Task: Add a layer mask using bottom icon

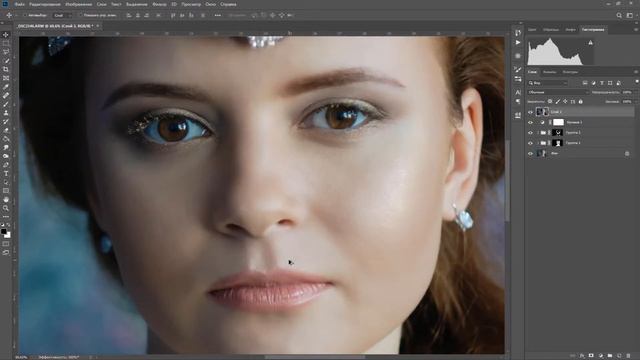Action: point(591,356)
